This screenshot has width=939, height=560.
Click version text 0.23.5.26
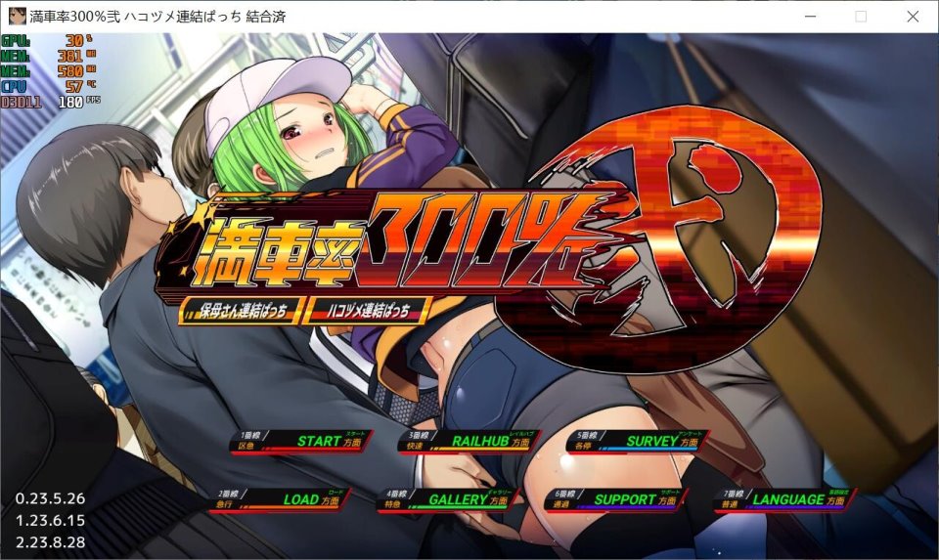pyautogui.click(x=50, y=498)
